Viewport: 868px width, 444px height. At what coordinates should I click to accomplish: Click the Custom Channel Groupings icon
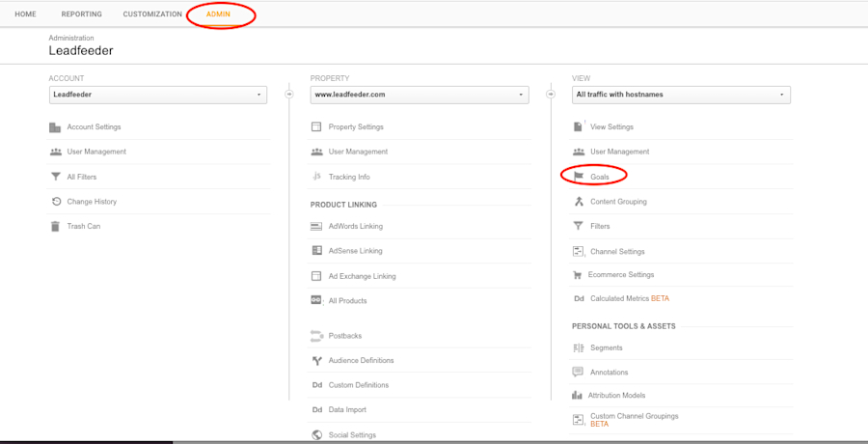point(579,420)
